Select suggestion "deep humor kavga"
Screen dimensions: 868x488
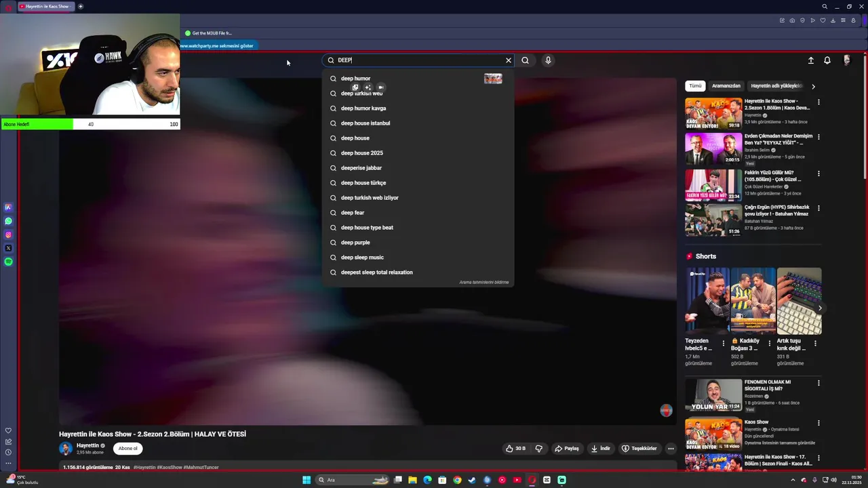[x=418, y=108]
